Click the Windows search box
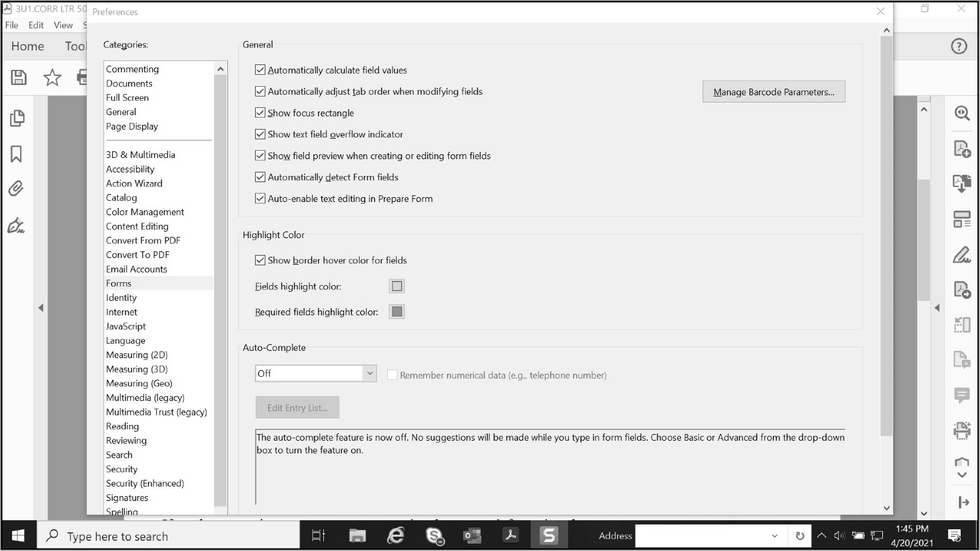980x551 pixels. coord(169,536)
